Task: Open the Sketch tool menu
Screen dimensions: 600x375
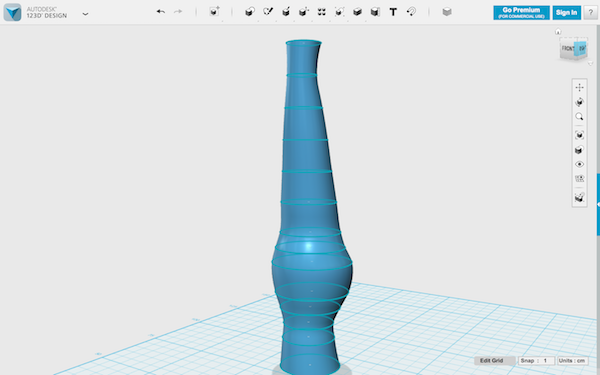Action: click(268, 12)
